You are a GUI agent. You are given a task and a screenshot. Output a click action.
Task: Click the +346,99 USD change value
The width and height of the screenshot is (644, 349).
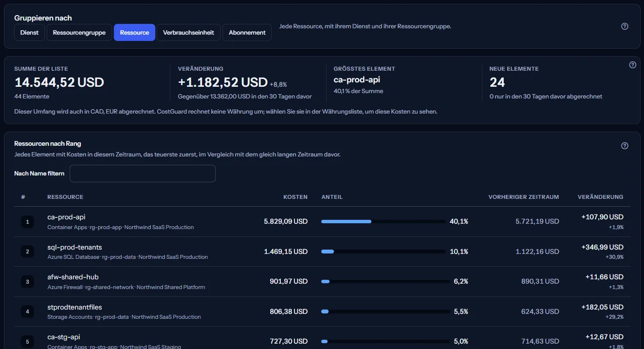pyautogui.click(x=602, y=247)
